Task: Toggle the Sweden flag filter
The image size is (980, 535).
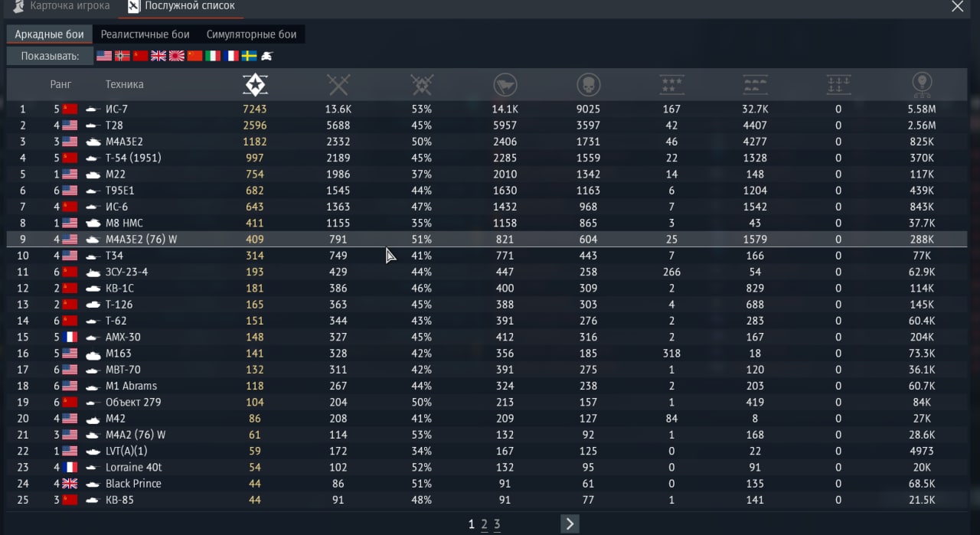Action: (x=250, y=56)
